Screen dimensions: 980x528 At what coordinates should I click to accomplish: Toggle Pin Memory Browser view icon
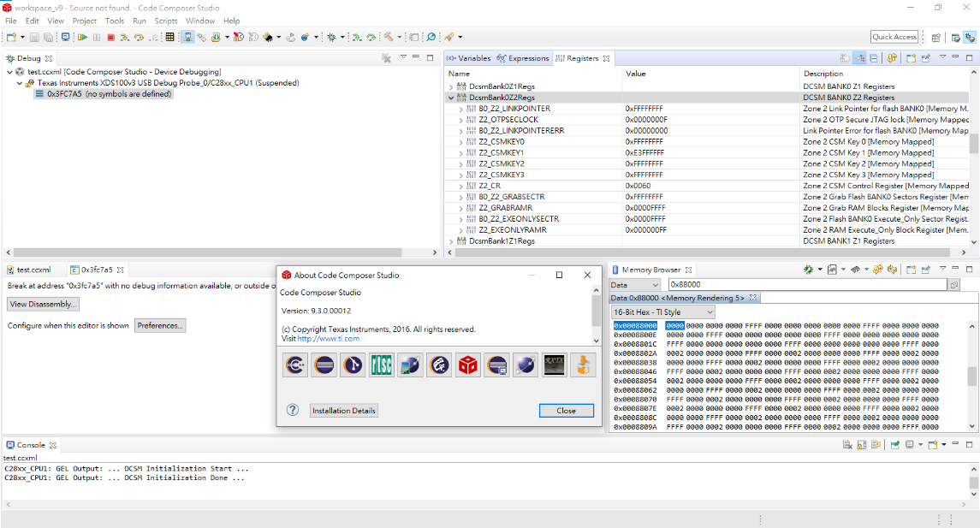click(x=925, y=270)
